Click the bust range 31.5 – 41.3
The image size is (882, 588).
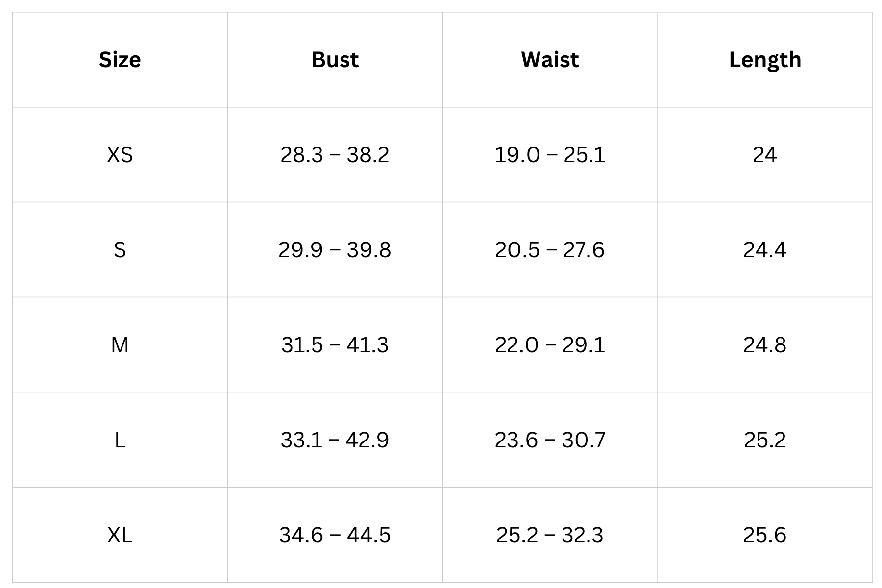coord(335,345)
